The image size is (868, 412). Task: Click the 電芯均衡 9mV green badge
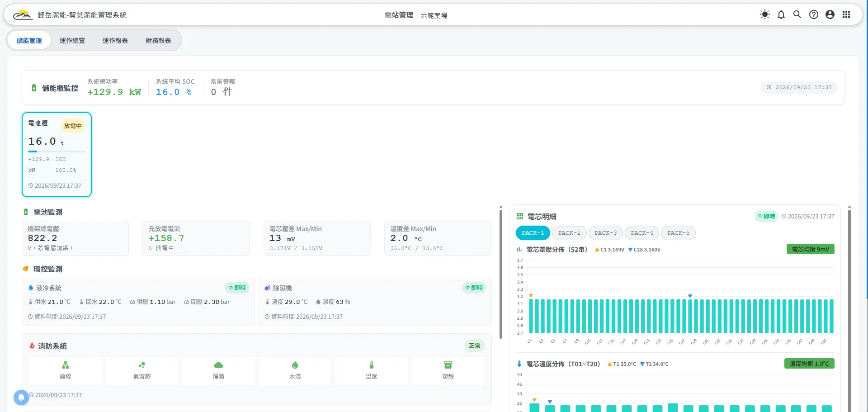(811, 249)
